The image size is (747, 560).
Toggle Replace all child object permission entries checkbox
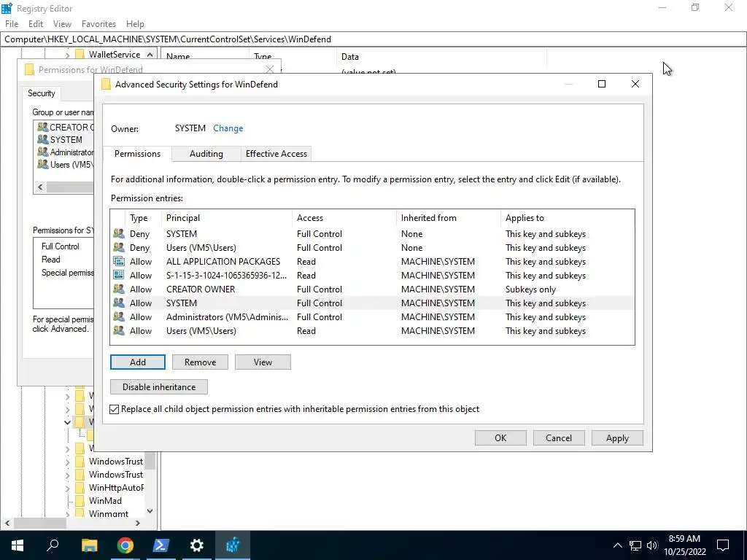point(115,409)
